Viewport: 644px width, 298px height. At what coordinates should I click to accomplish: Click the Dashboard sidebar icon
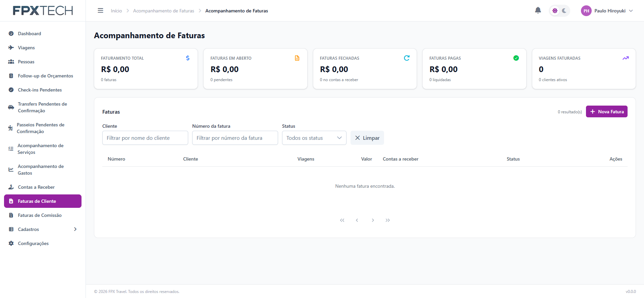point(11,34)
